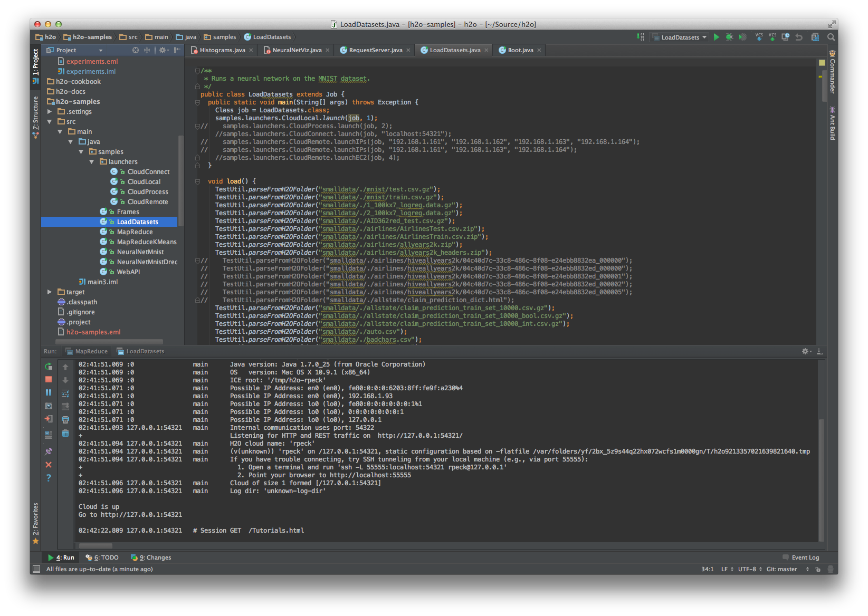This screenshot has width=868, height=616.
Task: Click the VCS update project icon
Action: pyautogui.click(x=759, y=37)
